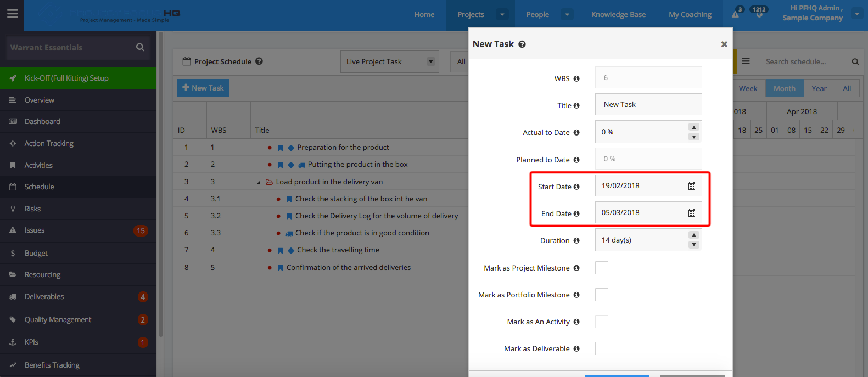Click the End Date info icon
Image resolution: width=868 pixels, height=377 pixels.
pyautogui.click(x=576, y=213)
